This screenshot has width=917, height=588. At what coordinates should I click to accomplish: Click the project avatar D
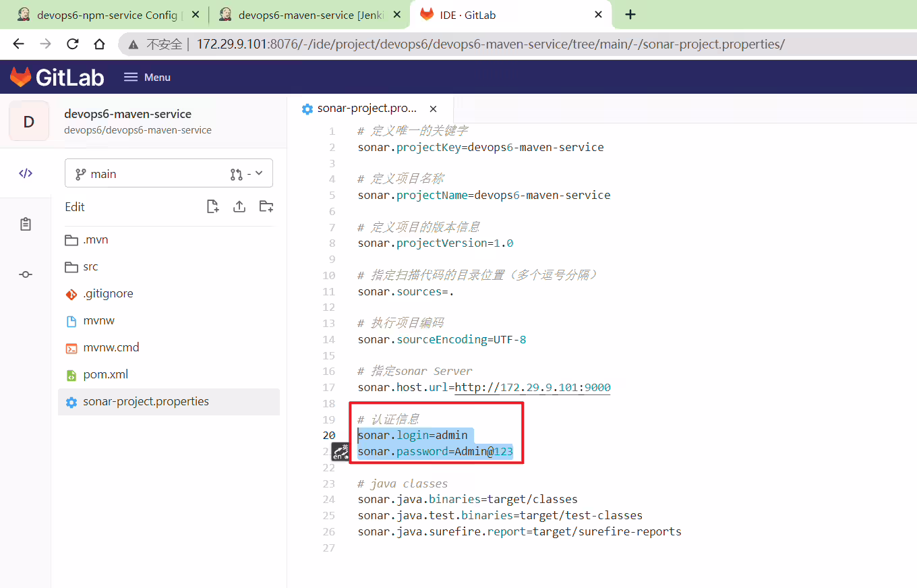29,121
